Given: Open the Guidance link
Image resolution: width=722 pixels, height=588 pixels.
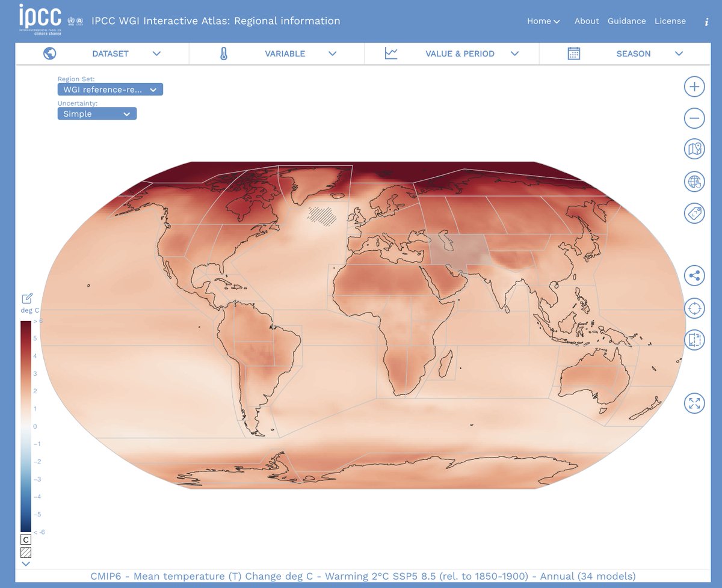Looking at the screenshot, I should 626,21.
